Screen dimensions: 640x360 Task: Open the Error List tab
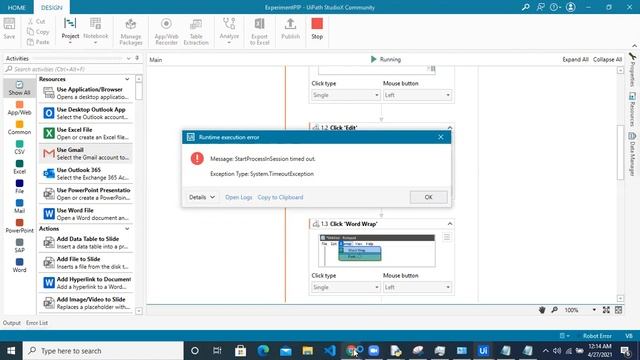click(x=37, y=323)
